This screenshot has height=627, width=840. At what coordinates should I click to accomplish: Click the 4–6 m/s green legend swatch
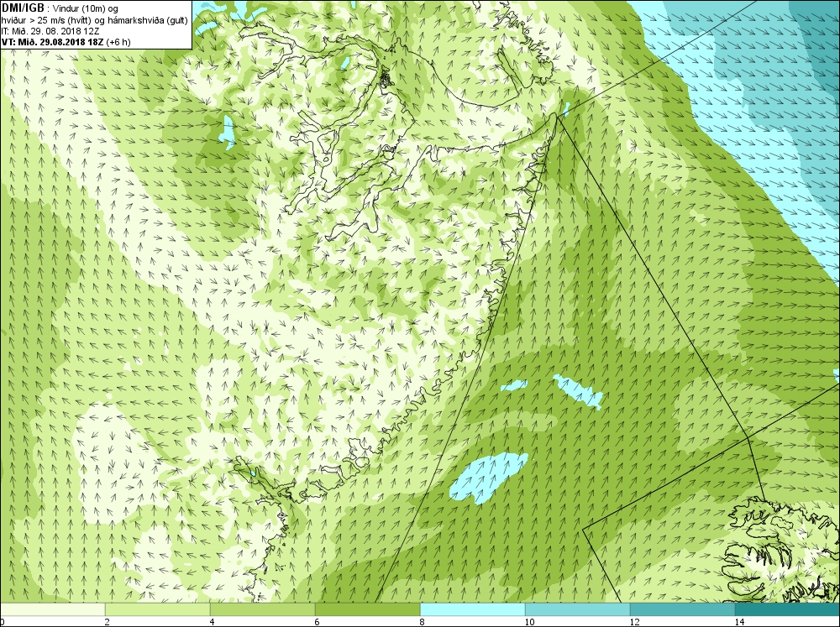[262, 609]
